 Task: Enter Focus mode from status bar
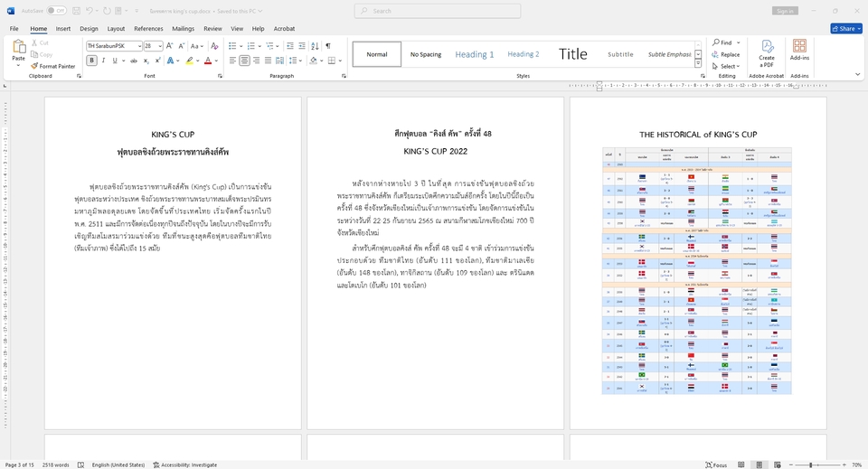716,465
